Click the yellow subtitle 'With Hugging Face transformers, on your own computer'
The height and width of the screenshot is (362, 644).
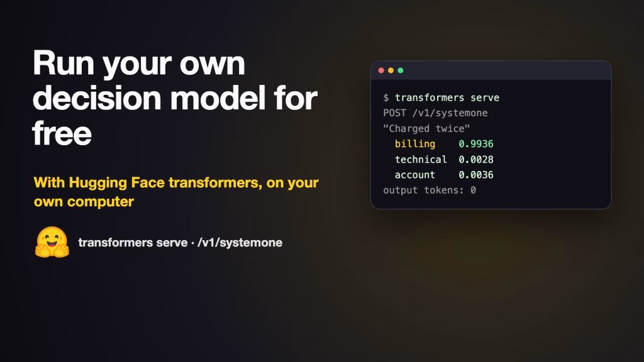(x=176, y=192)
